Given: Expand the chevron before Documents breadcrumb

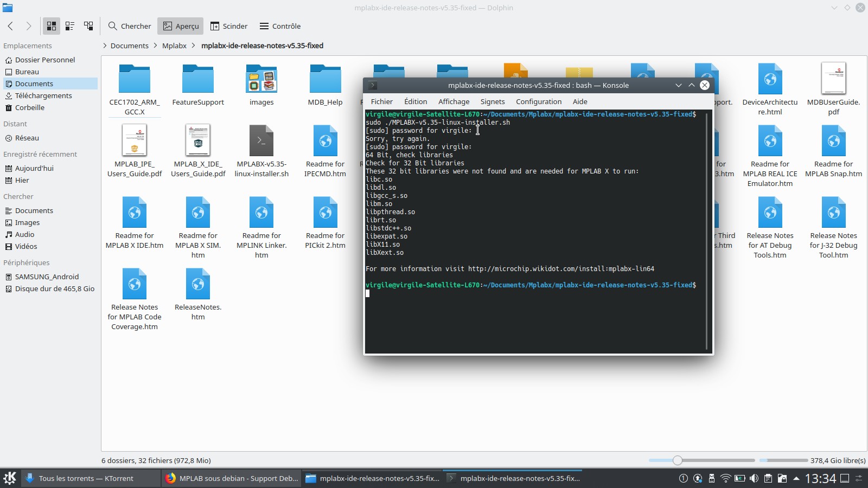Looking at the screenshot, I should [105, 46].
